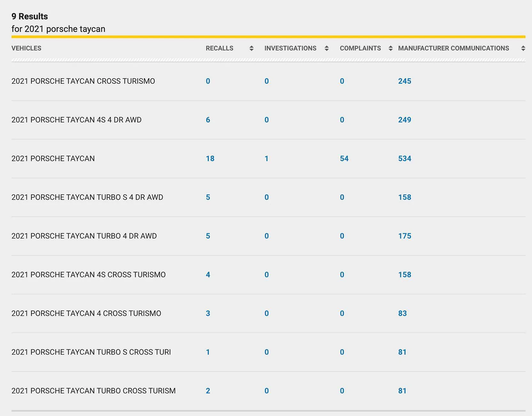Select vehicle name 2021 PORSCHE TAYCAN TURBO S CROSS TURI
This screenshot has height=416, width=532.
(91, 352)
